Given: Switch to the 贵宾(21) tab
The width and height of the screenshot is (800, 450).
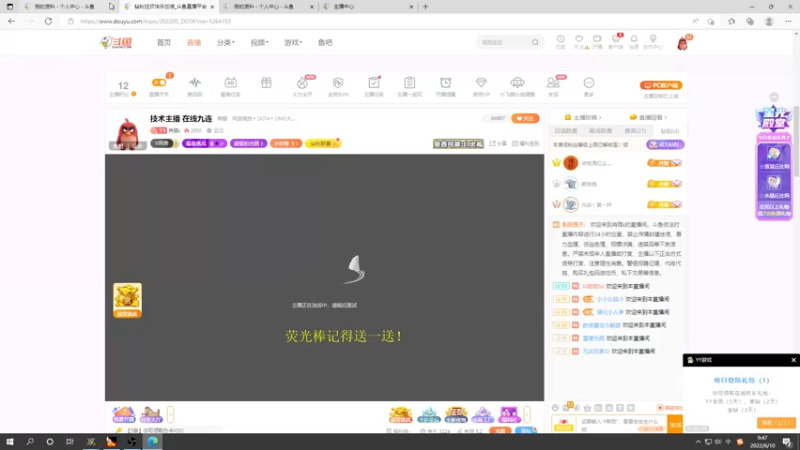Looking at the screenshot, I should 635,131.
